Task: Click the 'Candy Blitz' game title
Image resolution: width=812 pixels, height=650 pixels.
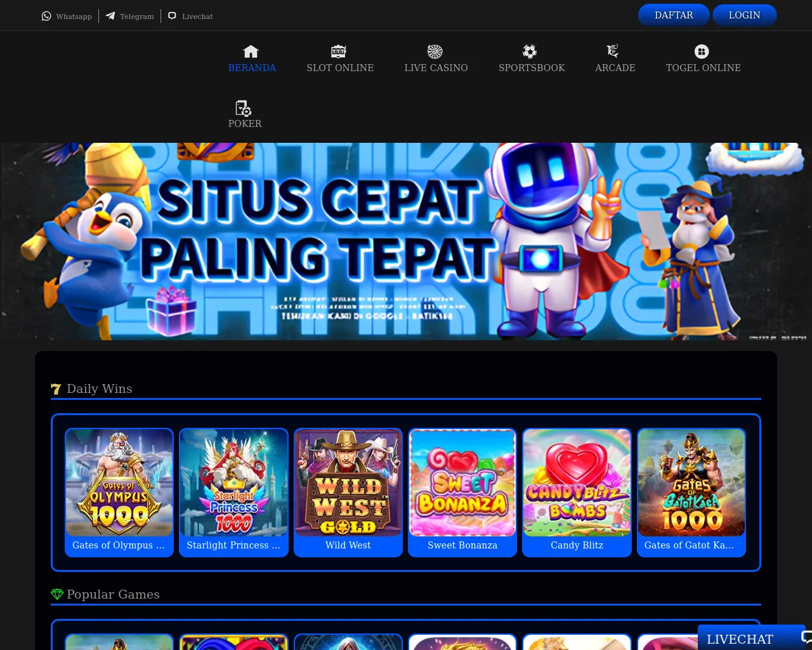Action: [577, 545]
